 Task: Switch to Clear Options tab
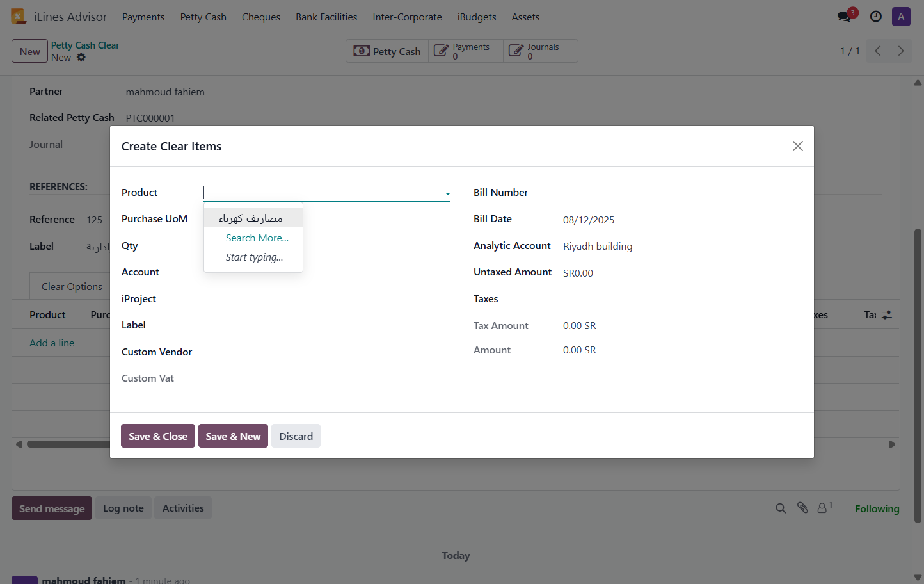[72, 286]
